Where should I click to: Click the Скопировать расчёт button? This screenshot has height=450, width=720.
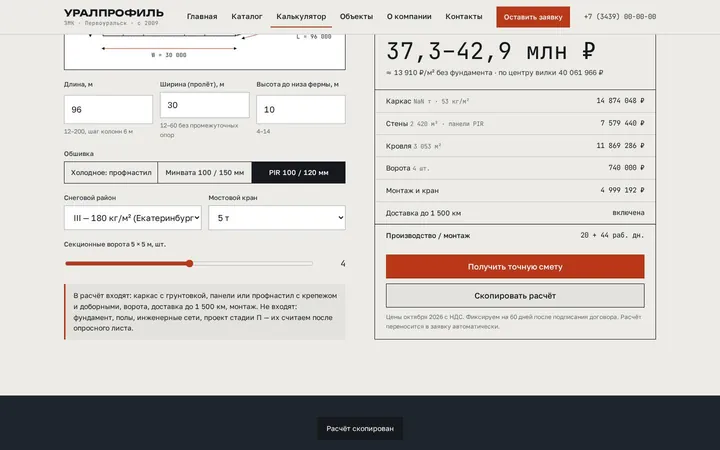tap(515, 296)
